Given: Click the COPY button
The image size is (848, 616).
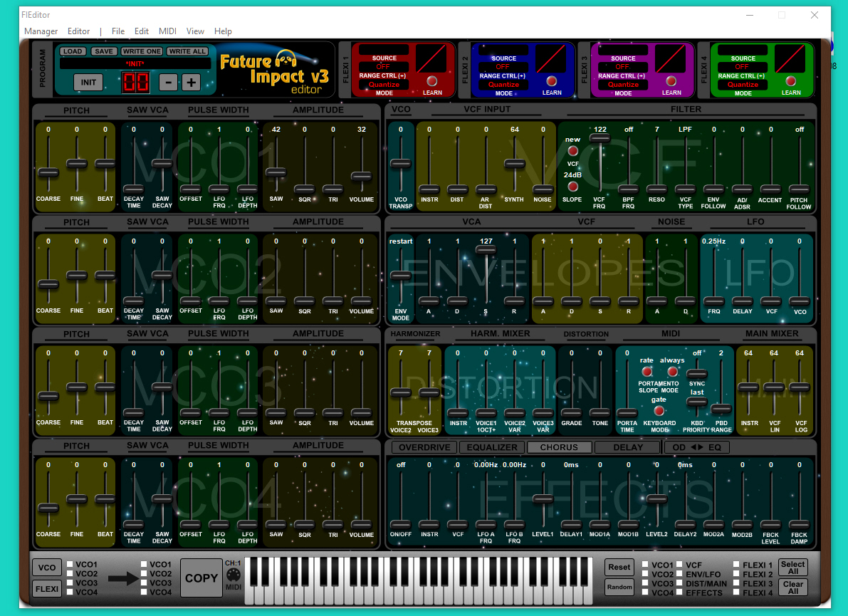Looking at the screenshot, I should (x=201, y=578).
